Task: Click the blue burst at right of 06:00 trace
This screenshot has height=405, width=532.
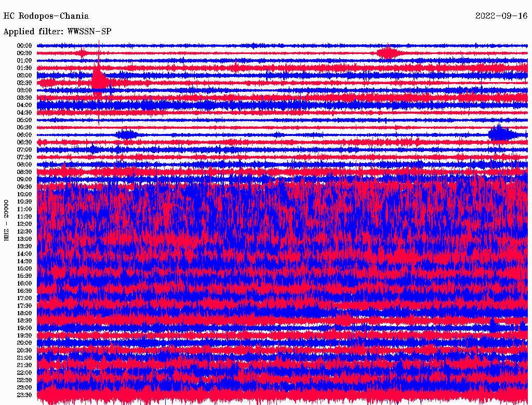Action: pos(500,134)
